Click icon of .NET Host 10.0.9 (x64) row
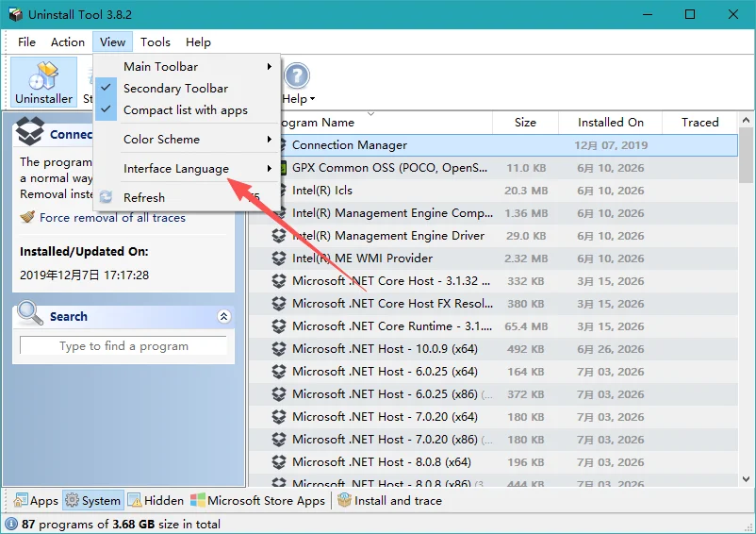756x534 pixels. 279,348
